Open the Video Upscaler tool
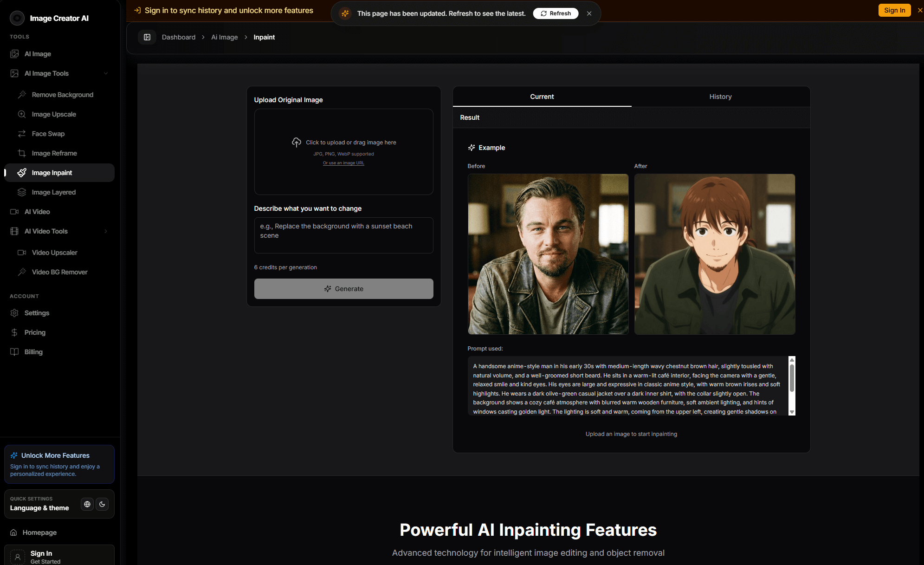 click(55, 253)
